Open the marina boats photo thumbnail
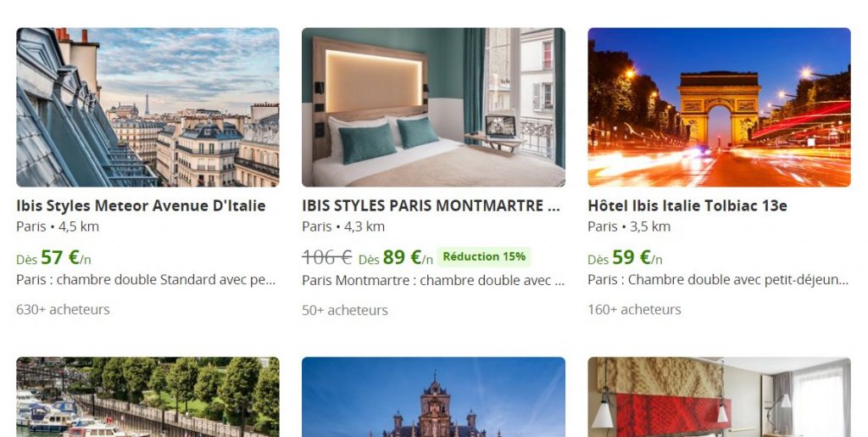 point(147,397)
